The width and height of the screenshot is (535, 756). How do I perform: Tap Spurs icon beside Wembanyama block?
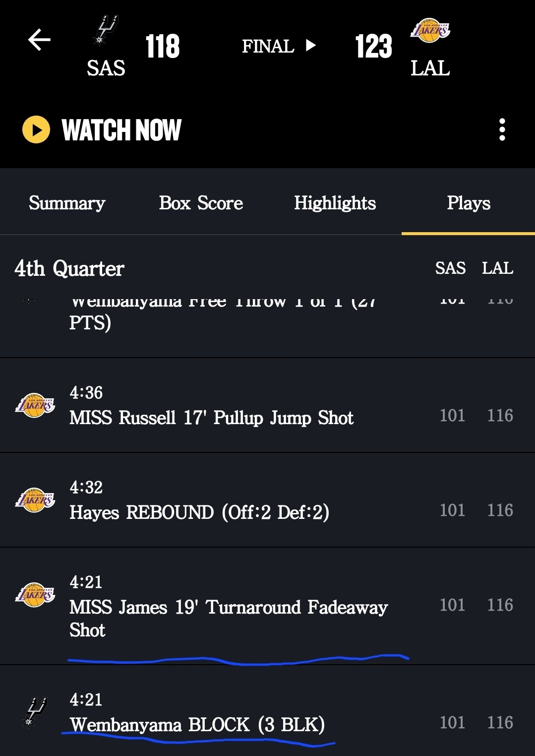(x=35, y=712)
